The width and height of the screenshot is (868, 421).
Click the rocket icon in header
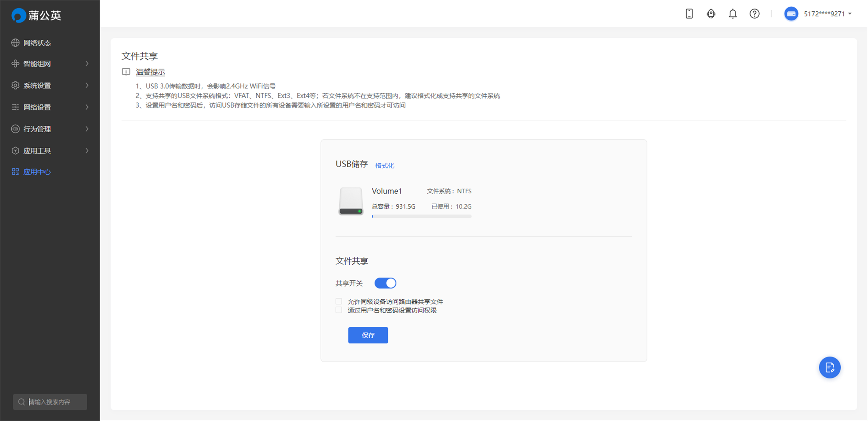711,14
